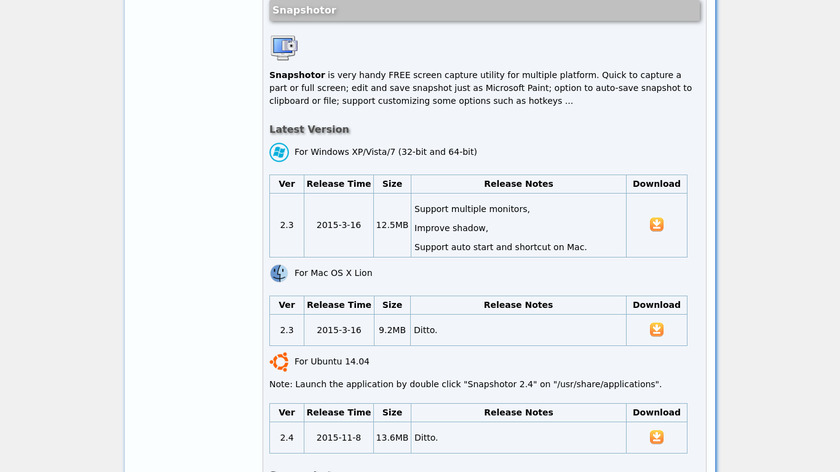Click version 2.4 cell in Ubuntu table

pyautogui.click(x=287, y=438)
